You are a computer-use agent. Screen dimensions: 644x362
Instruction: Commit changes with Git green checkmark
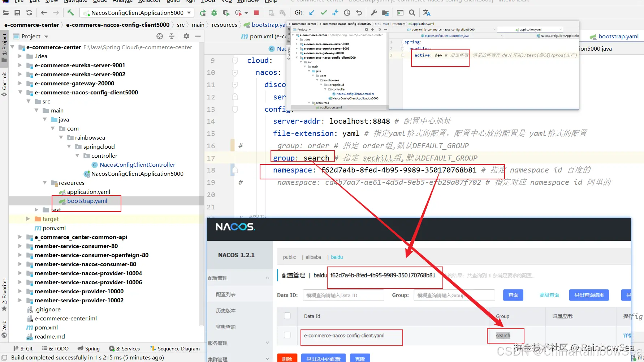pos(324,13)
